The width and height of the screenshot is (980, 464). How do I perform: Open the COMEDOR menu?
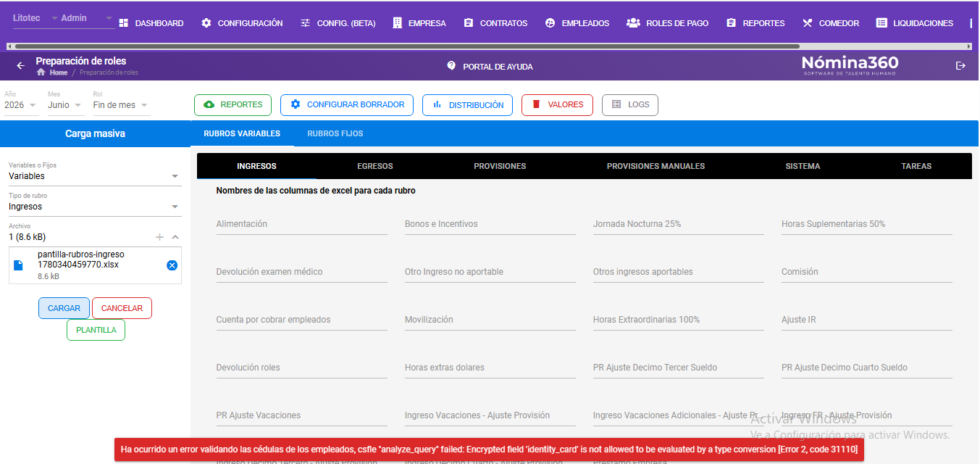pyautogui.click(x=831, y=23)
